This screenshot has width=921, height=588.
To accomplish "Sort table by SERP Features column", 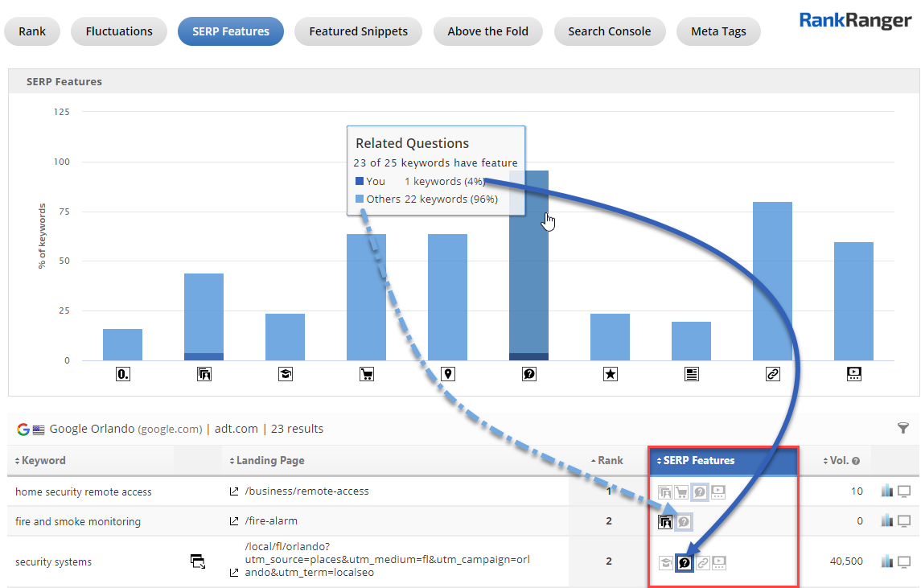I will click(696, 461).
